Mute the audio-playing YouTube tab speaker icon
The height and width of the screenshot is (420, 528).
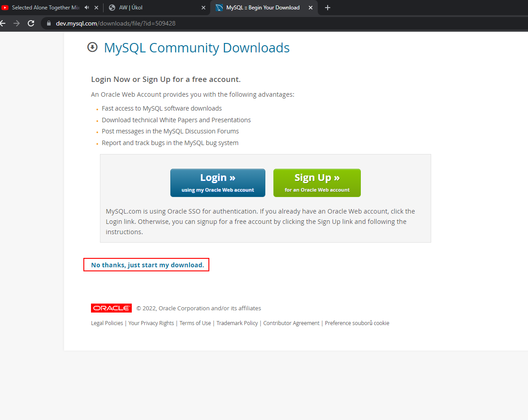87,8
